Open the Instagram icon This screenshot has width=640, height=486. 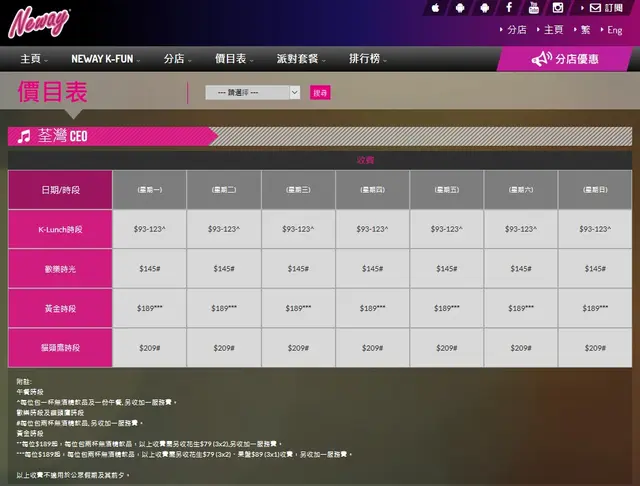pyautogui.click(x=559, y=8)
